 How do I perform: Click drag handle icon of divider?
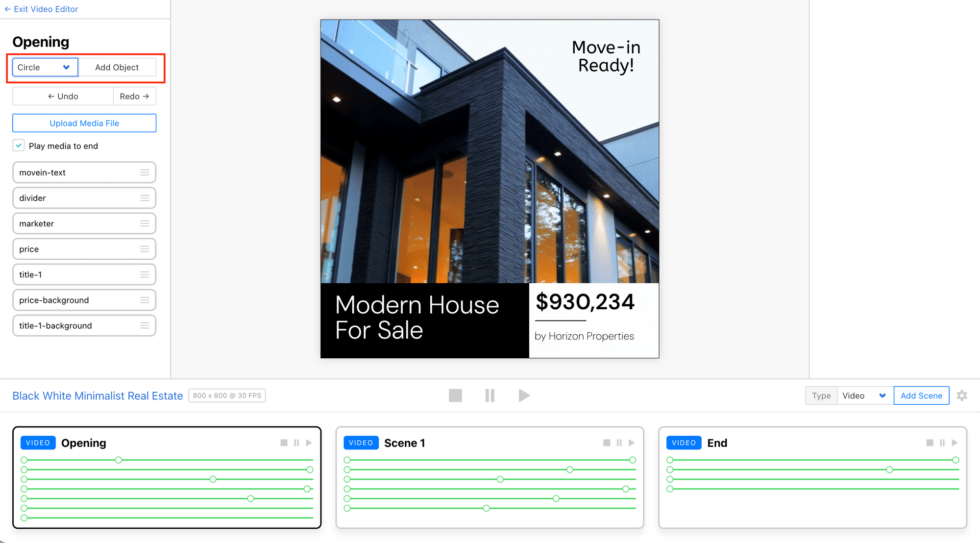coord(145,198)
